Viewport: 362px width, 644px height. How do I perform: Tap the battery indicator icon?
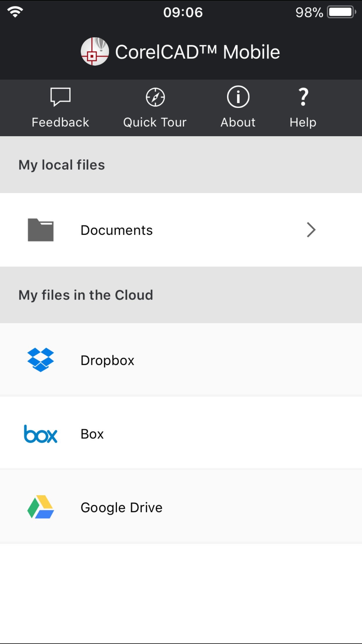pyautogui.click(x=341, y=12)
